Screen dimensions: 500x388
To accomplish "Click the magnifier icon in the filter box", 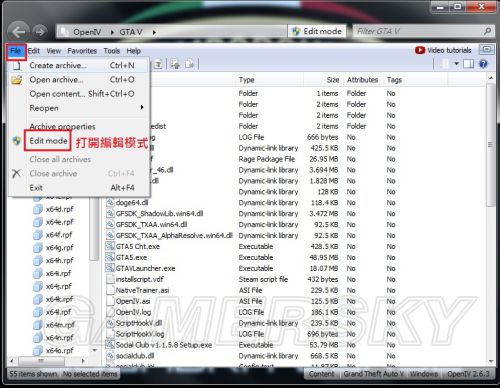I will 487,31.
